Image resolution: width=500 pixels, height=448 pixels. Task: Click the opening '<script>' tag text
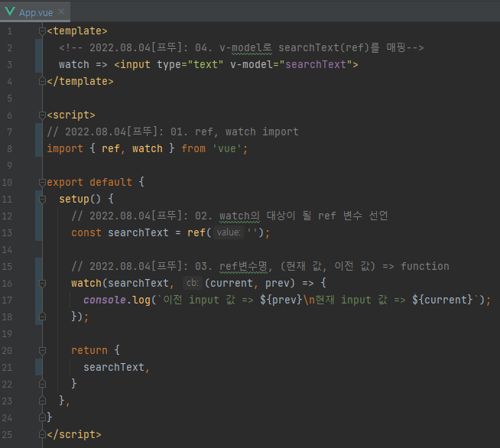[71, 115]
